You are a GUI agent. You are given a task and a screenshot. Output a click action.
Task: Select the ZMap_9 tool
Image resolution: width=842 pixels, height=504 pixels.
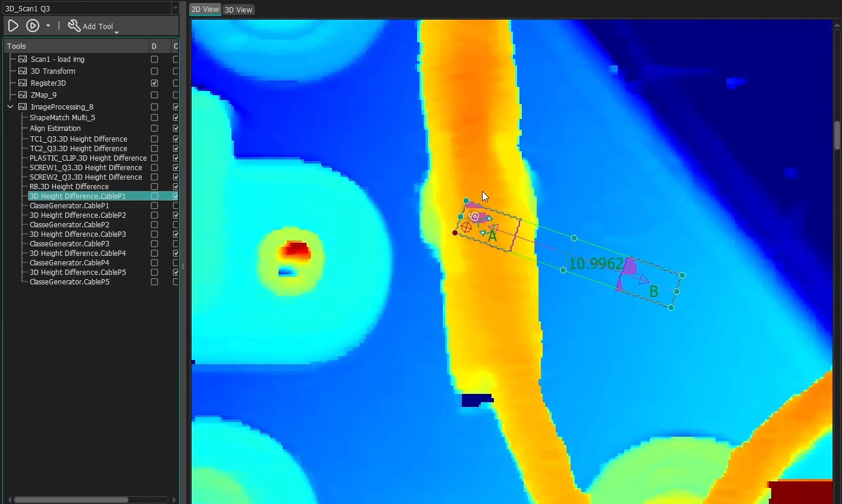pos(43,95)
